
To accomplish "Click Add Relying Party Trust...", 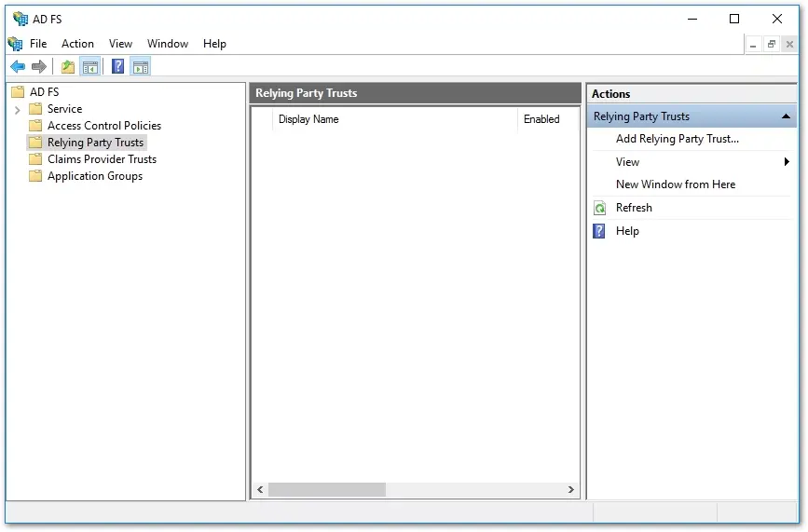I will [678, 139].
